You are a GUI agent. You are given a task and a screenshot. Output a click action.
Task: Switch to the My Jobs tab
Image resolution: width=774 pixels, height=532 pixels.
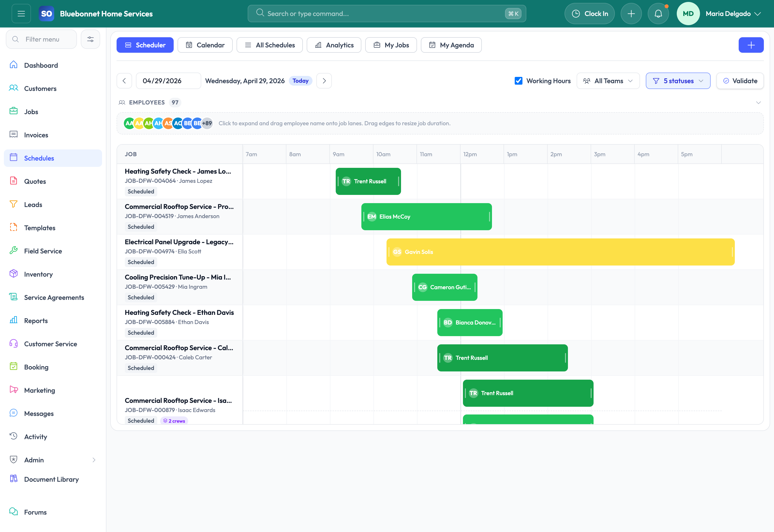coord(391,45)
